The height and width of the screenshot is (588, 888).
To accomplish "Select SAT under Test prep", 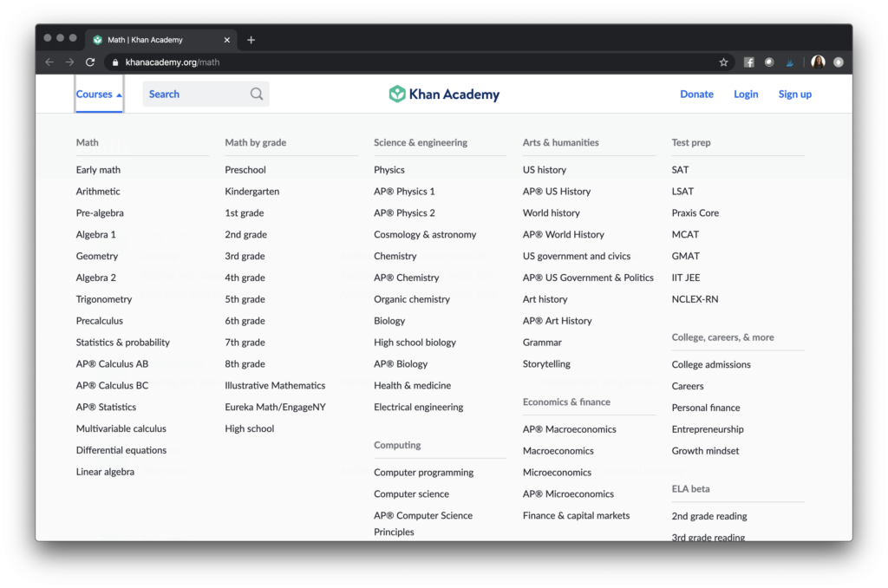I will (x=680, y=169).
